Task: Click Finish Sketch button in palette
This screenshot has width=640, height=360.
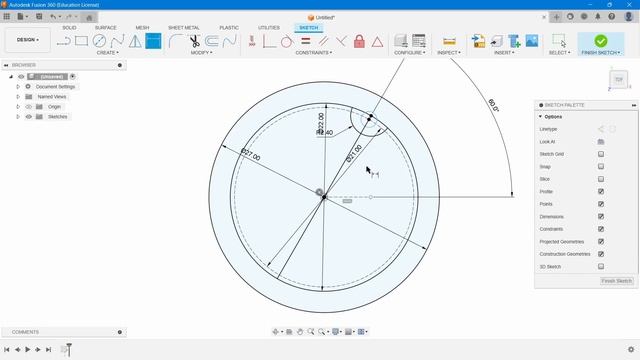Action: 617,281
